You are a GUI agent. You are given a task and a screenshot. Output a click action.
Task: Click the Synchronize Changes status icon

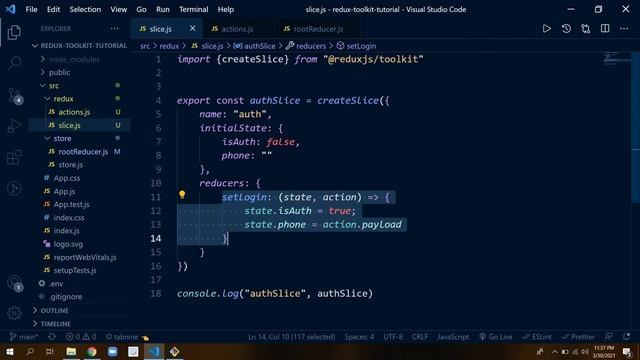coord(52,337)
